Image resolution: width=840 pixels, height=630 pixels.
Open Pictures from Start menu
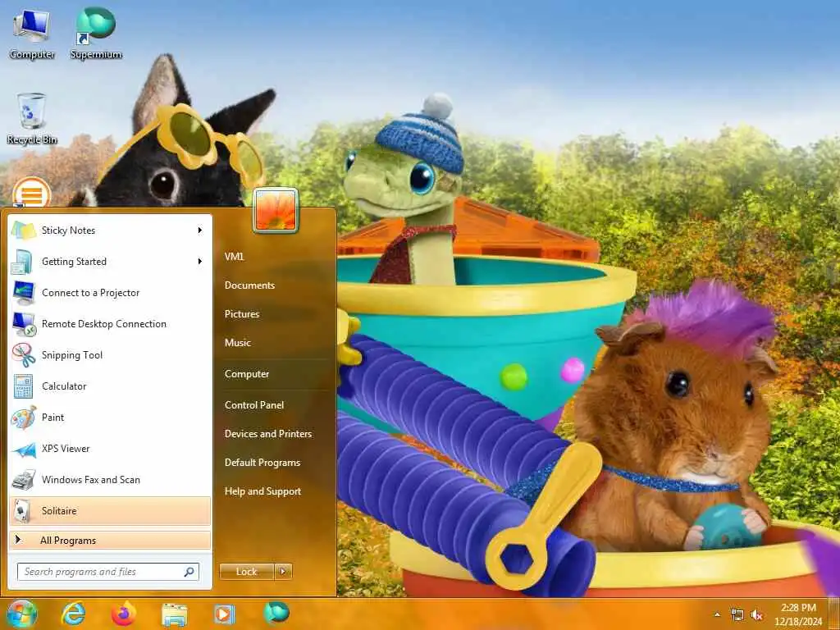(242, 314)
